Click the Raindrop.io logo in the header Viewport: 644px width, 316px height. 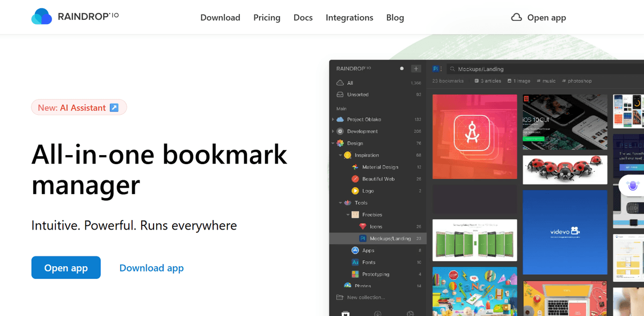click(75, 17)
